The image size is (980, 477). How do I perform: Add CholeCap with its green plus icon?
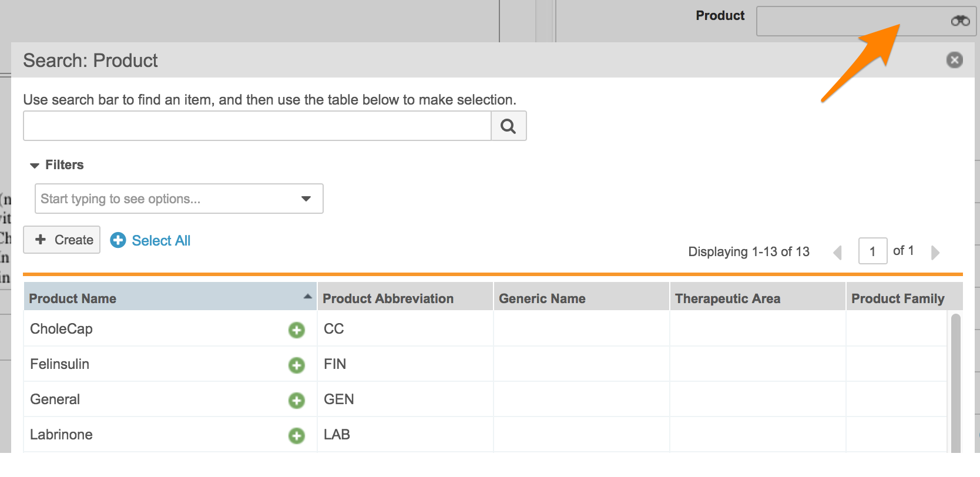tap(297, 330)
